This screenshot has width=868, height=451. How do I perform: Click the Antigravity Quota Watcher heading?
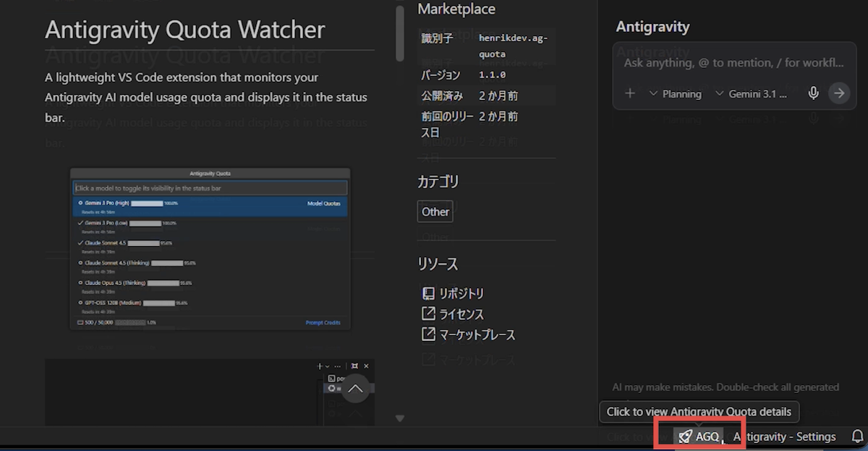(x=185, y=30)
